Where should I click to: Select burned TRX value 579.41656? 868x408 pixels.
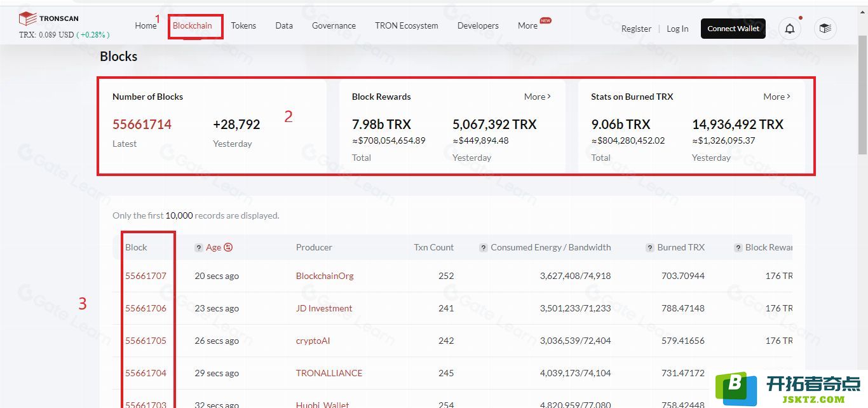(x=683, y=341)
